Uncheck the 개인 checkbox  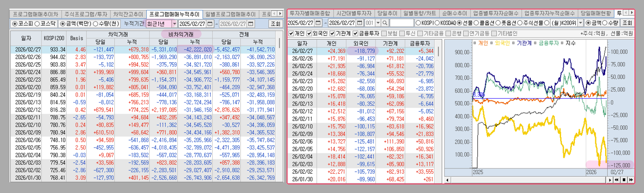[291, 33]
